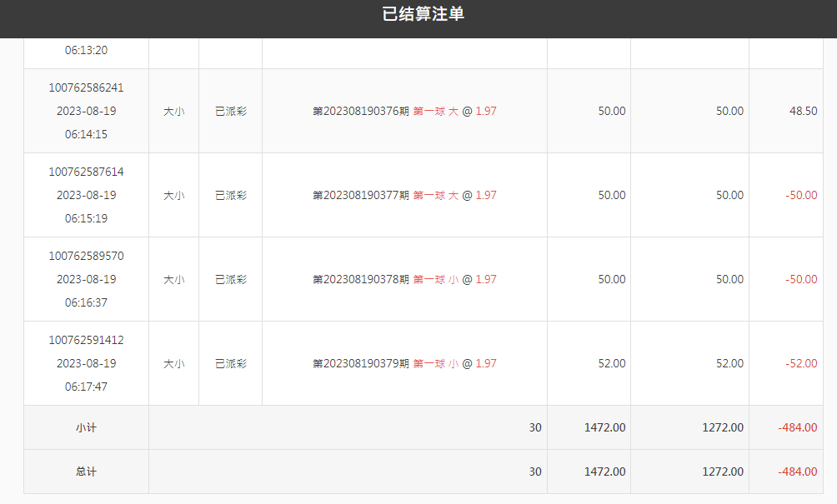Click bet detail for period 202308190376
The width and height of the screenshot is (837, 504).
point(404,112)
